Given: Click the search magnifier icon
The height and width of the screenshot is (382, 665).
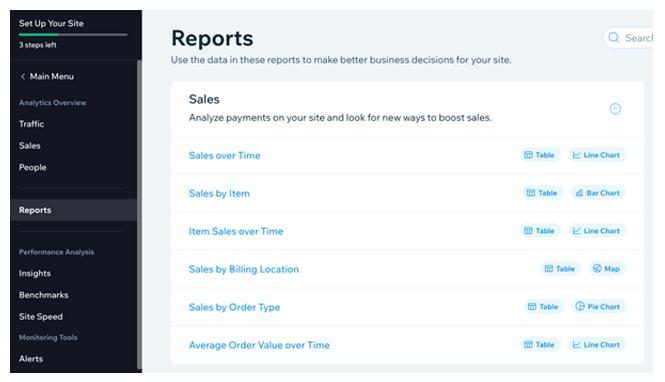Looking at the screenshot, I should [x=614, y=38].
